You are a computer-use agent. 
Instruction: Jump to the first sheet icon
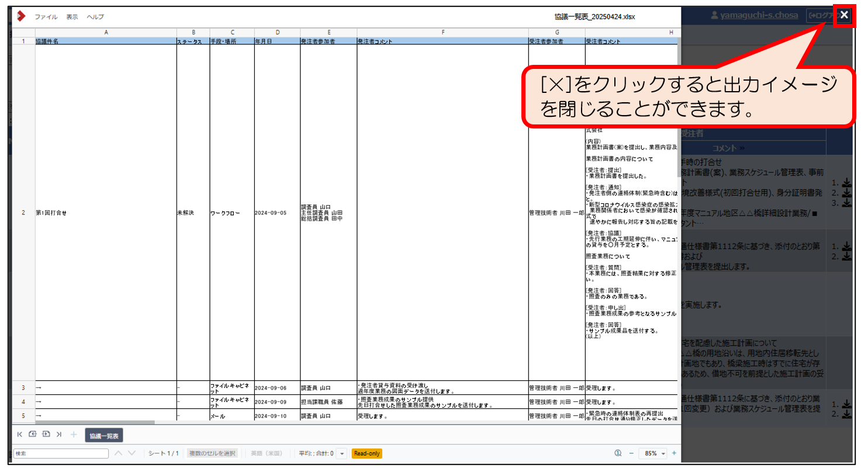(x=20, y=435)
